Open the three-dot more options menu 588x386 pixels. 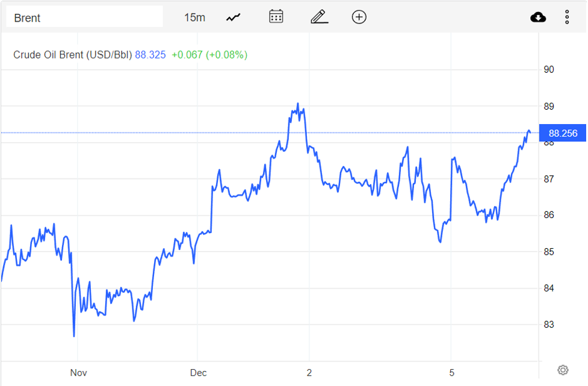tap(567, 17)
